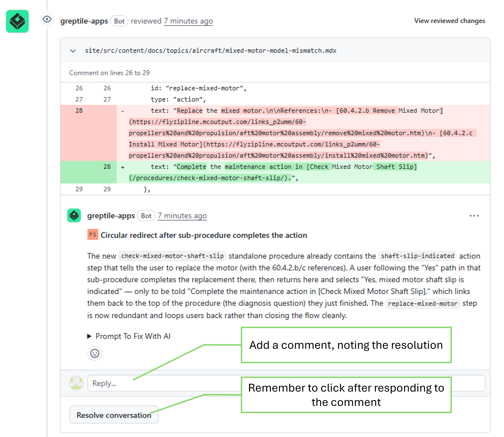Add an emoji reaction with smiley icon
The height and width of the screenshot is (437, 504).
(x=95, y=353)
